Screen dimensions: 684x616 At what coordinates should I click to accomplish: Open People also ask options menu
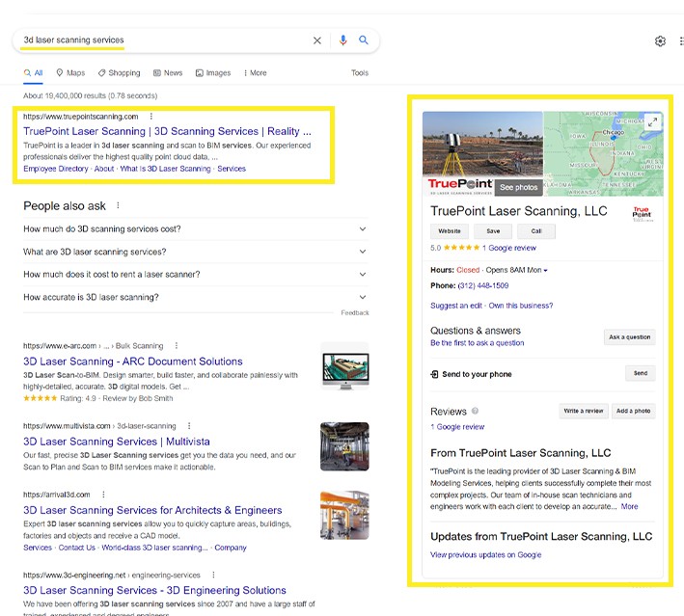click(118, 206)
